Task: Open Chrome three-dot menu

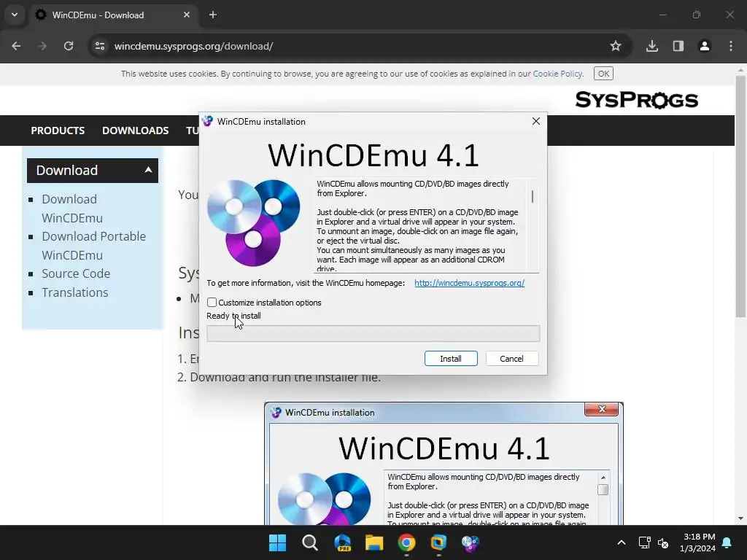Action: tap(731, 46)
